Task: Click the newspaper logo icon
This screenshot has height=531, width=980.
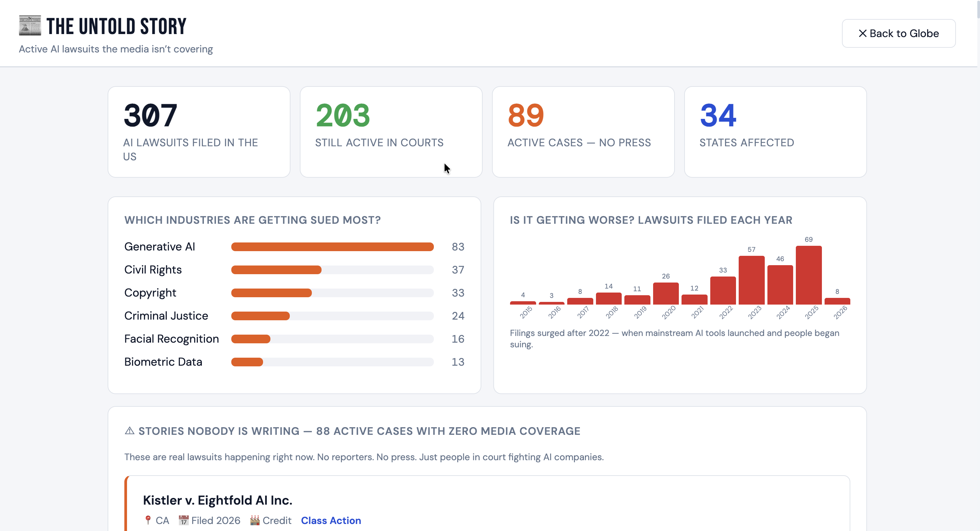Action: (30, 25)
